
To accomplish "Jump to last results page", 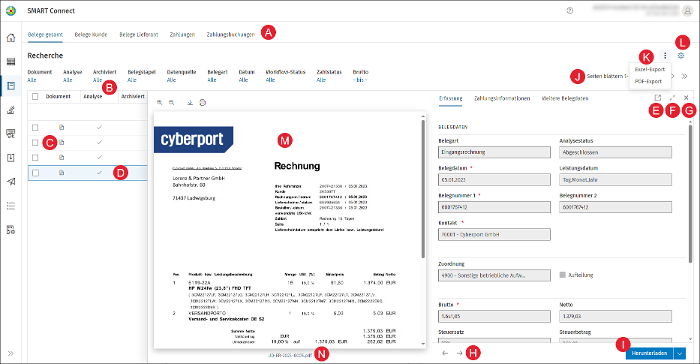I will [684, 76].
